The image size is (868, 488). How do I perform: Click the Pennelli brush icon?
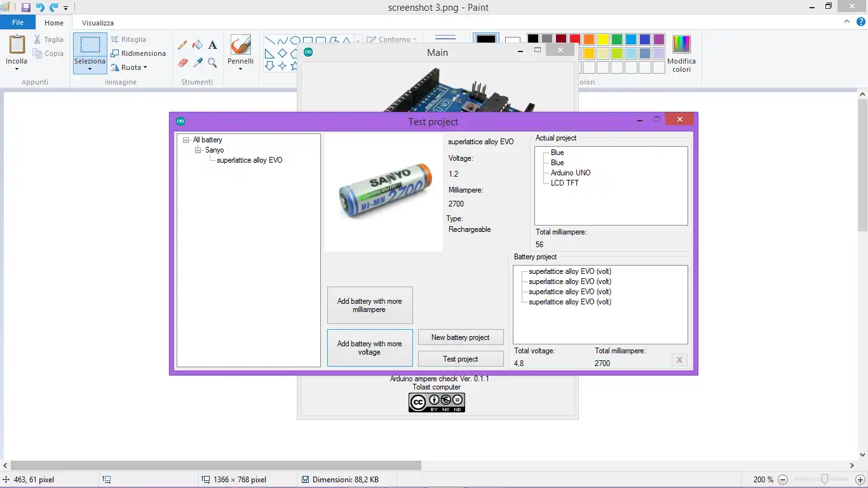(241, 45)
